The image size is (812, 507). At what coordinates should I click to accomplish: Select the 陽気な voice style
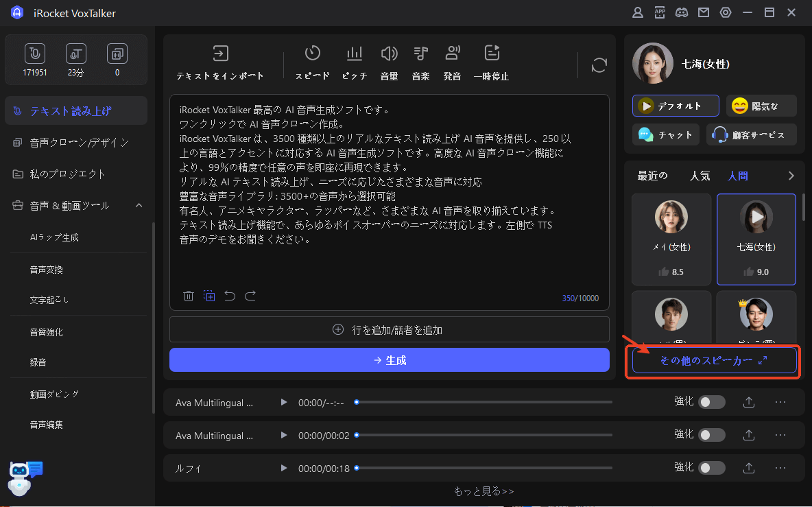pyautogui.click(x=761, y=106)
